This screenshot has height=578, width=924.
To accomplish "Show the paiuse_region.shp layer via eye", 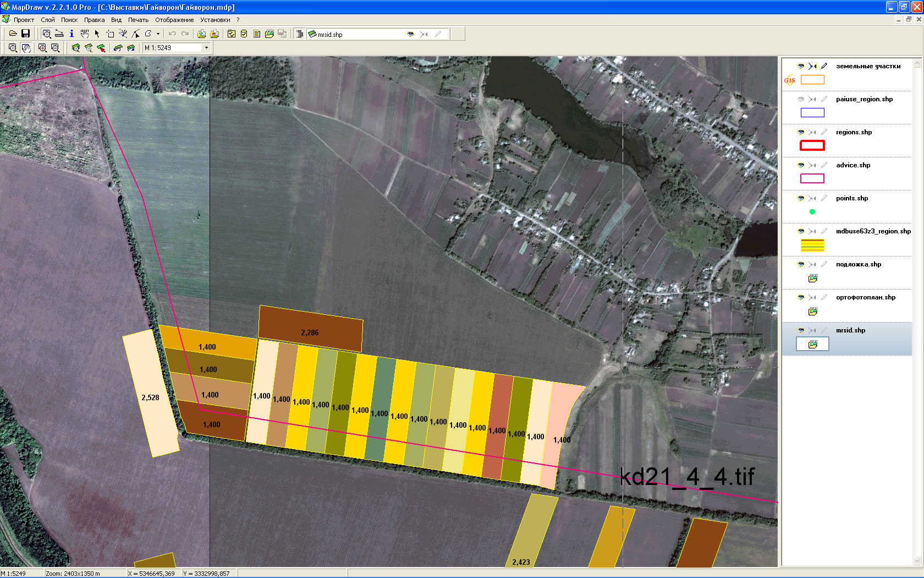I will pyautogui.click(x=801, y=99).
